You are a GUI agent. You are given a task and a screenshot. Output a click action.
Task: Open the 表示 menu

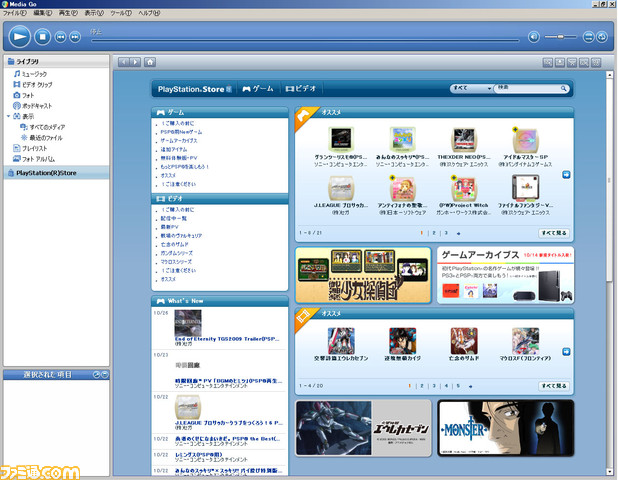[x=94, y=13]
